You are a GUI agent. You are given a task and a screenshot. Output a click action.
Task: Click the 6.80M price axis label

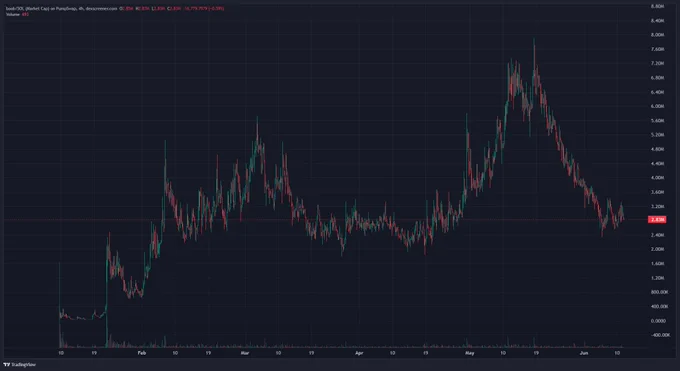(657, 78)
